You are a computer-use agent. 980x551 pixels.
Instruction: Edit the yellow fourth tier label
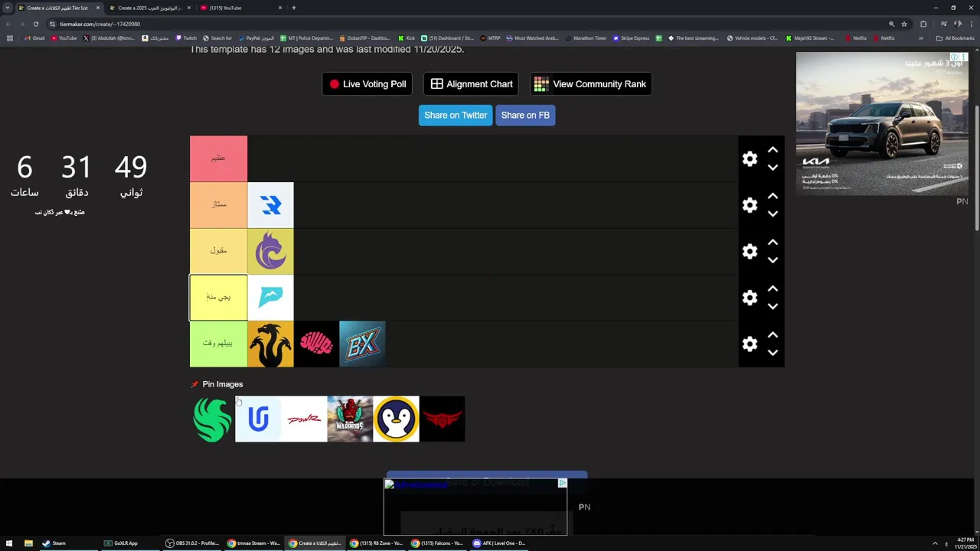coord(218,298)
